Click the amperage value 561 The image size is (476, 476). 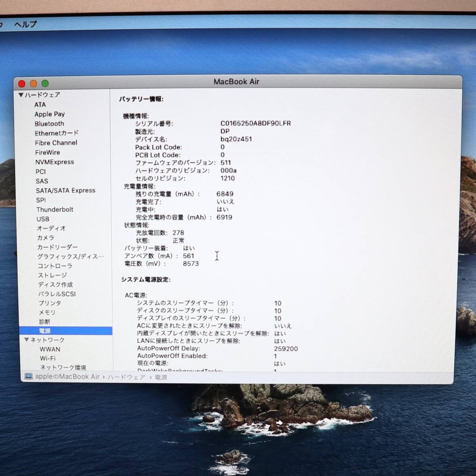188,256
